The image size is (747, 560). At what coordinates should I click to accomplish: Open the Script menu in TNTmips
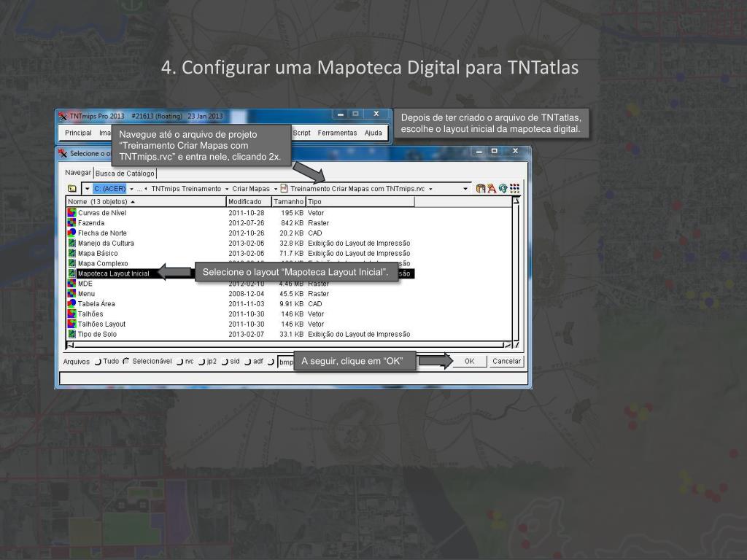301,133
